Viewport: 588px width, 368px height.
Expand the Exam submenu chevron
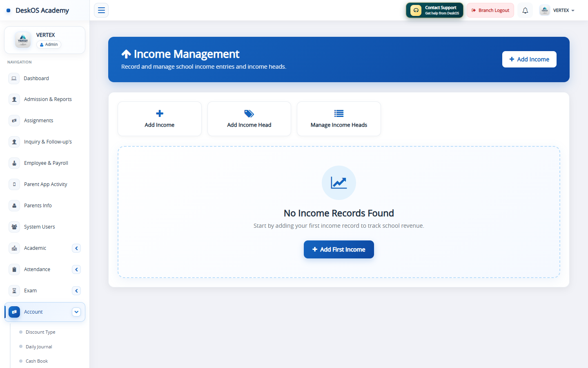[x=76, y=291]
